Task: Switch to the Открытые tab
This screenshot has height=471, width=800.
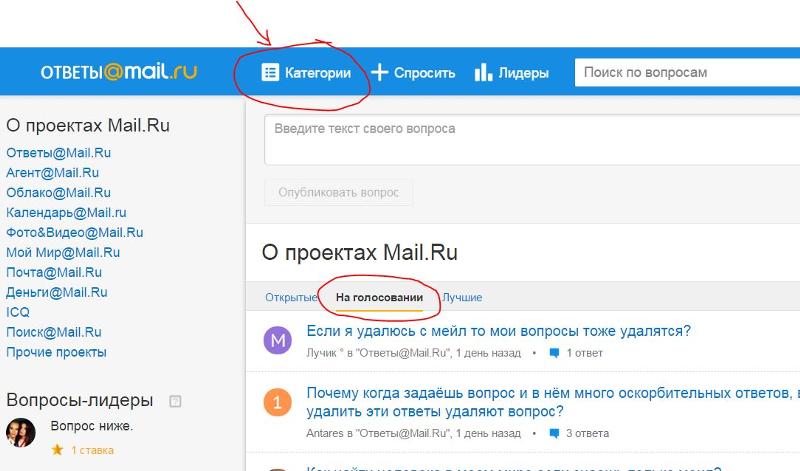Action: click(x=291, y=297)
